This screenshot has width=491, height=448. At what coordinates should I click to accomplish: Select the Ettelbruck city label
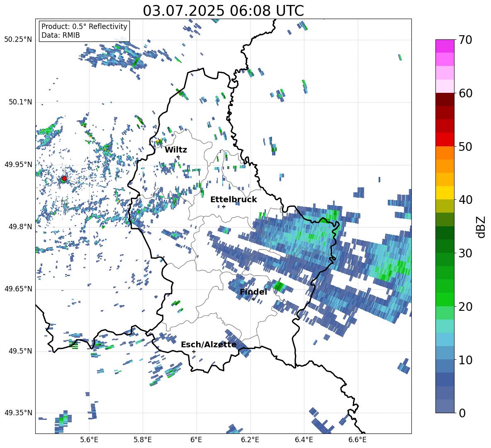(x=233, y=200)
